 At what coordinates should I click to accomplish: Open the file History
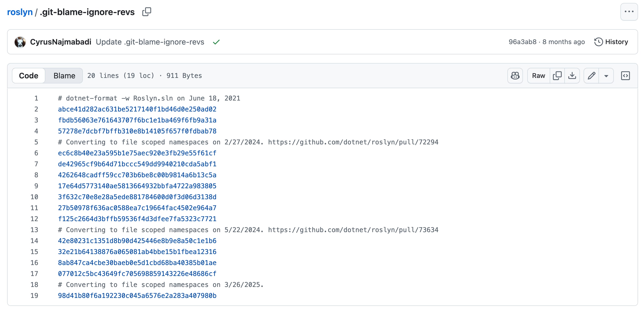(611, 42)
